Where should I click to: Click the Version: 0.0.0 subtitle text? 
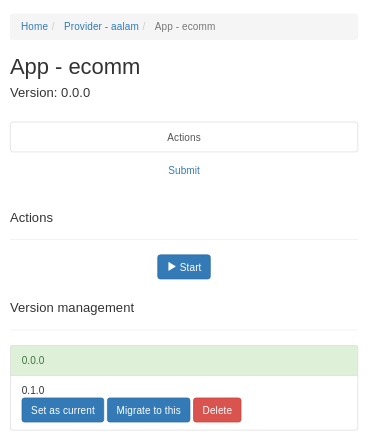click(x=50, y=93)
